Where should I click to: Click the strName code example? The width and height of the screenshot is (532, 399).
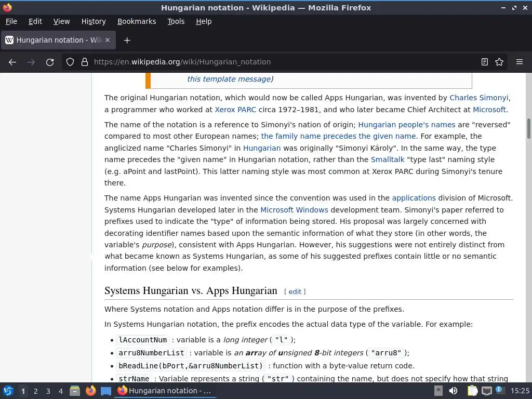pyautogui.click(x=134, y=379)
